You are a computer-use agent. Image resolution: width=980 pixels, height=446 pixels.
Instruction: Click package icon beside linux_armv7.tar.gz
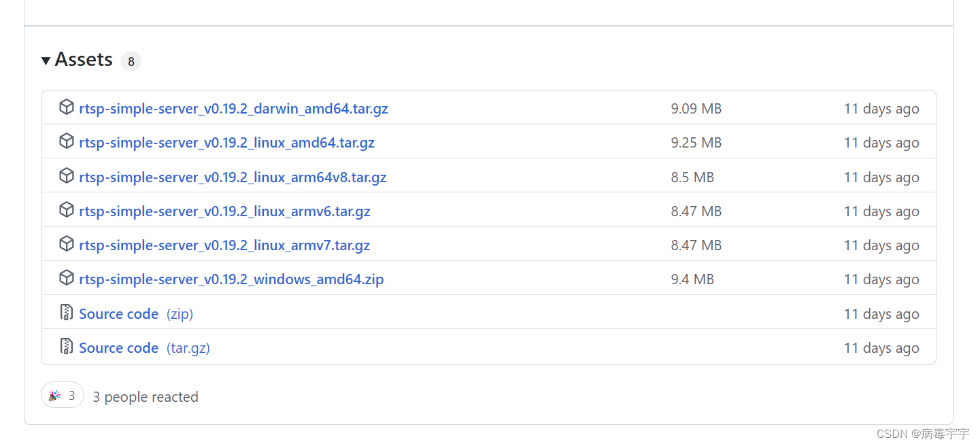[x=66, y=244]
